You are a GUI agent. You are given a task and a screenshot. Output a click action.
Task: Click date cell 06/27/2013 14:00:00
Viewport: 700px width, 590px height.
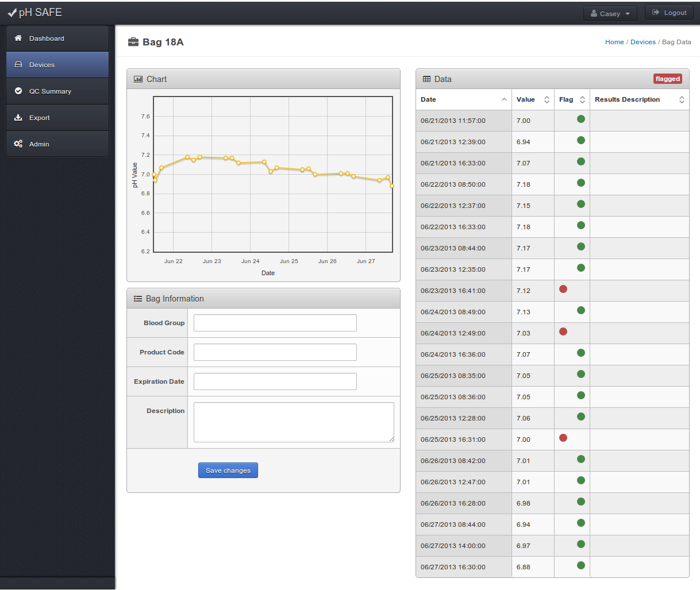pos(464,546)
